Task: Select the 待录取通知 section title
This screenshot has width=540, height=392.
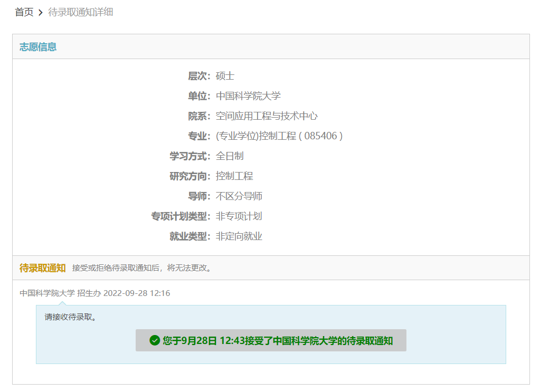Action: [x=43, y=268]
